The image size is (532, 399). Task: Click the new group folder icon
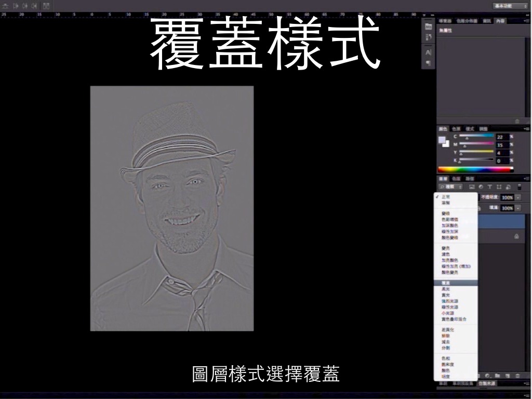(x=497, y=375)
